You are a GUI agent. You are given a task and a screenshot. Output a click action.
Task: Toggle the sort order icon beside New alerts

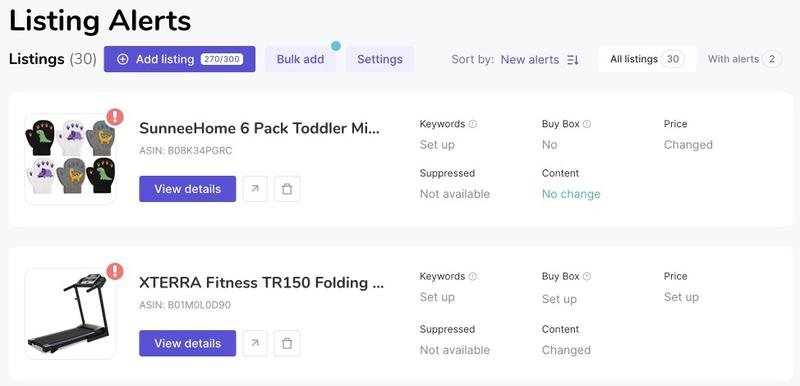point(573,60)
